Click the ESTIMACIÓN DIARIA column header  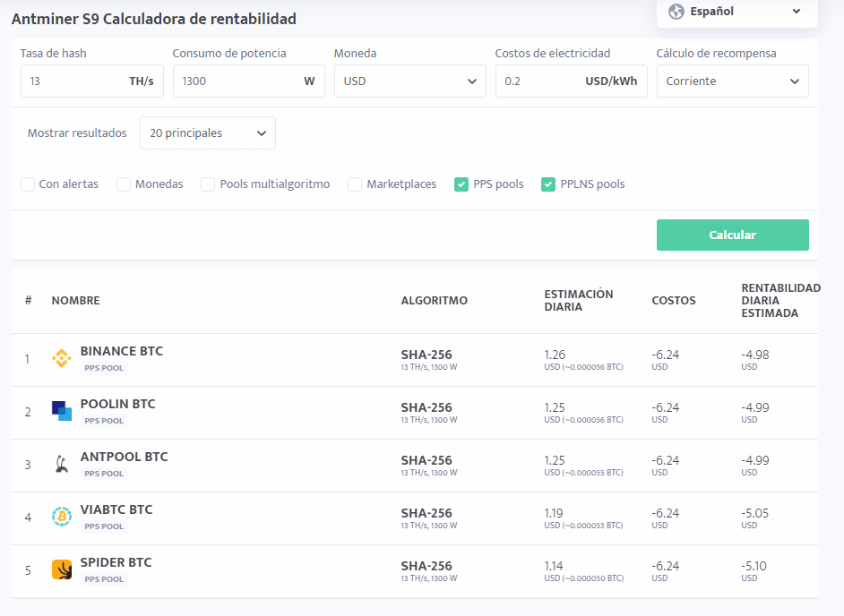point(579,300)
